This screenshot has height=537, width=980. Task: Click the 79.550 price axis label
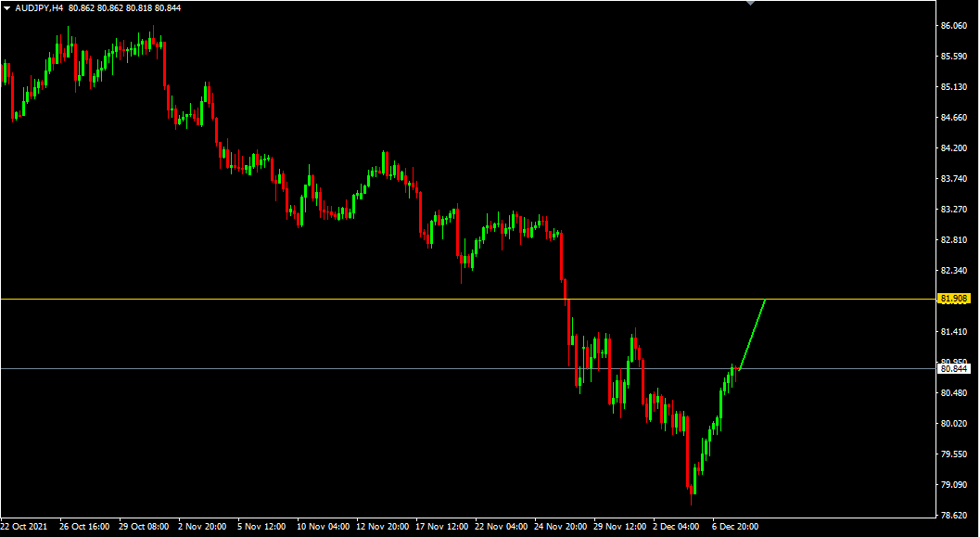coord(954,454)
